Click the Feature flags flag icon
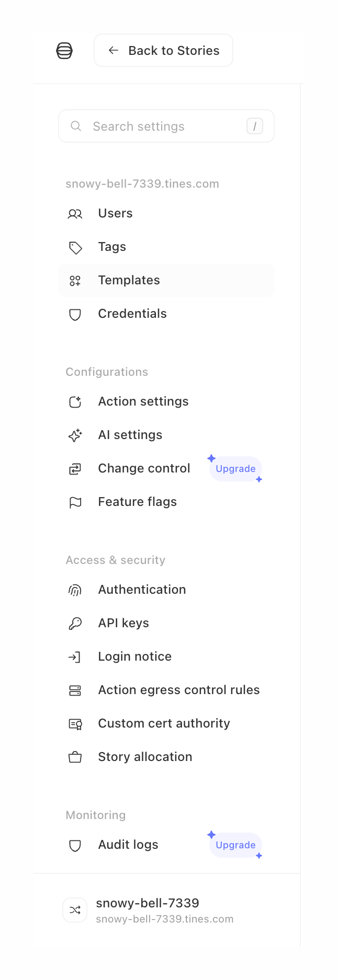 (x=75, y=502)
